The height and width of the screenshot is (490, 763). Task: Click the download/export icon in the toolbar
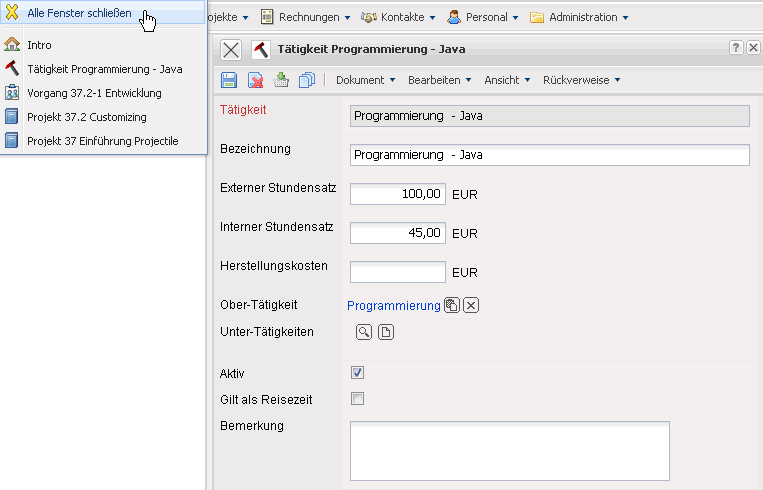[x=281, y=80]
